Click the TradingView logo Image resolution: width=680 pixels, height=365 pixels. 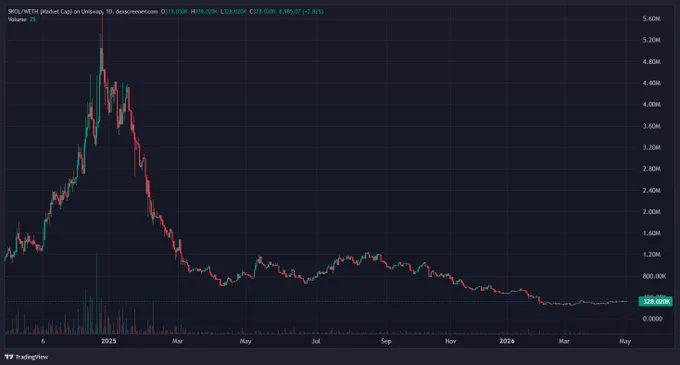26,357
